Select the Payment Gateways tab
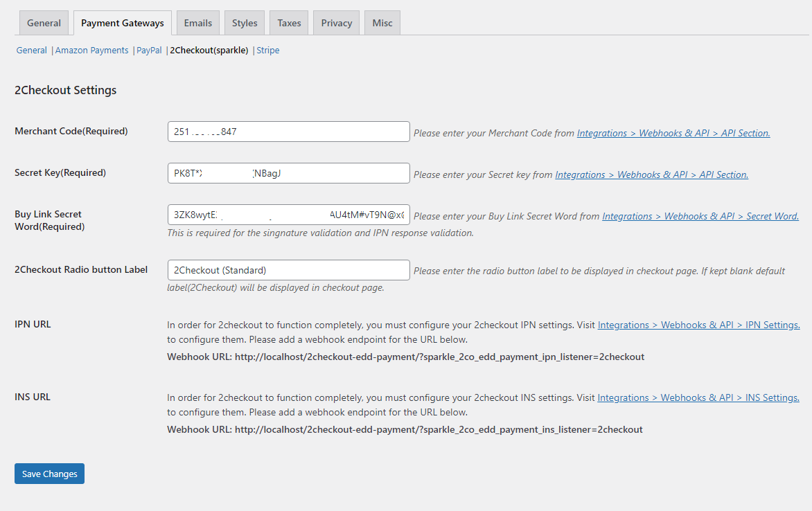Image resolution: width=812 pixels, height=511 pixels. pyautogui.click(x=122, y=23)
